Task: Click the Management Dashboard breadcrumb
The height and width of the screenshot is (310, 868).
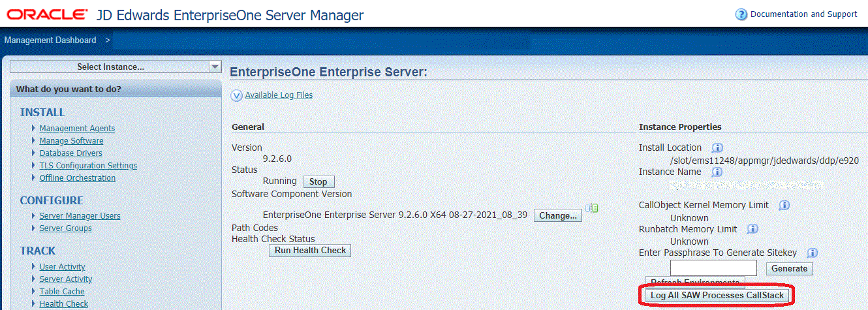Action: (50, 40)
